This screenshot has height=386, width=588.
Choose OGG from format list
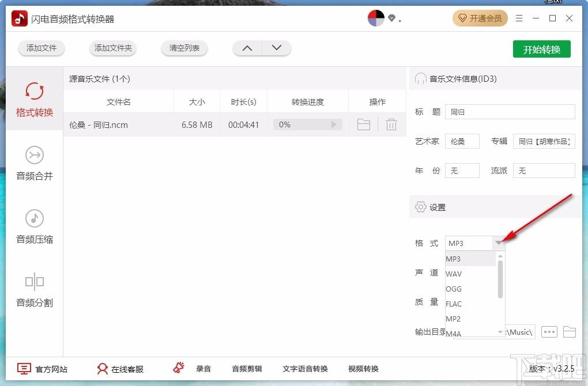470,289
